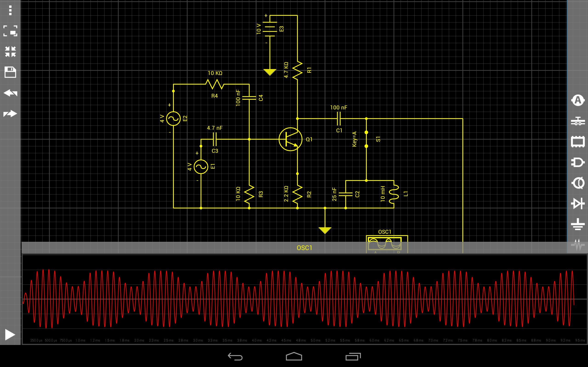Image resolution: width=588 pixels, height=367 pixels.
Task: Select the 10 V battery E3
Action: pyautogui.click(x=270, y=29)
